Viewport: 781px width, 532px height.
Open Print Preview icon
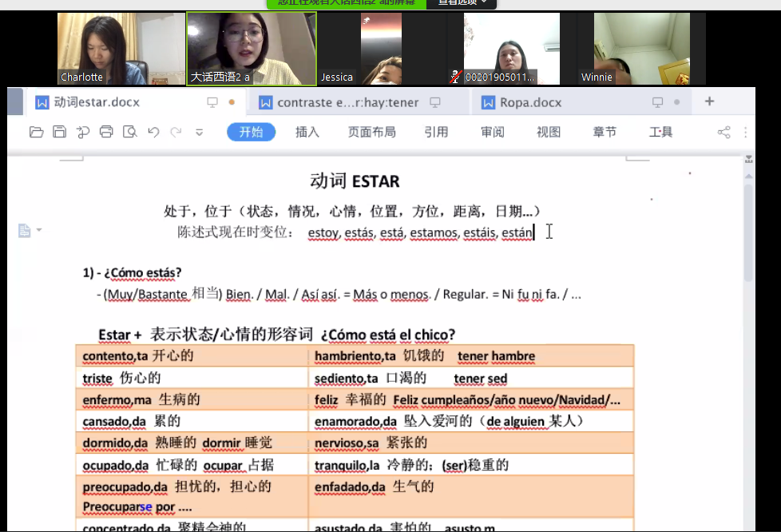(129, 132)
